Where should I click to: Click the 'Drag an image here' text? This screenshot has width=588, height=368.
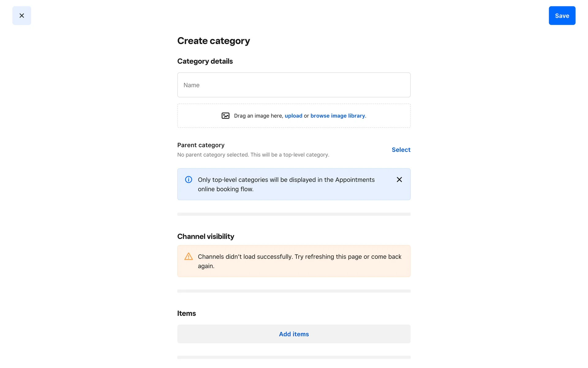click(x=258, y=116)
